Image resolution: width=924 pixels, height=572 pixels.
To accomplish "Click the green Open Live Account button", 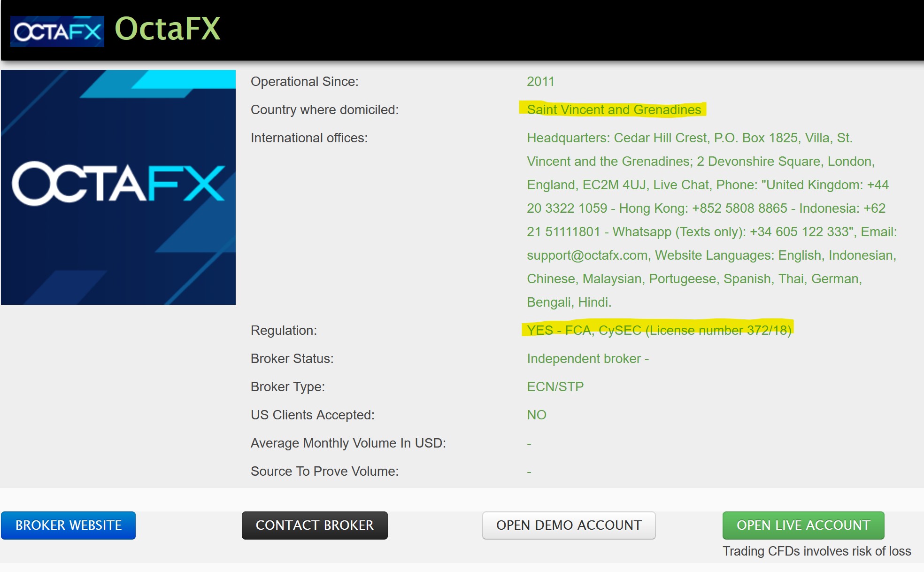I will [803, 525].
